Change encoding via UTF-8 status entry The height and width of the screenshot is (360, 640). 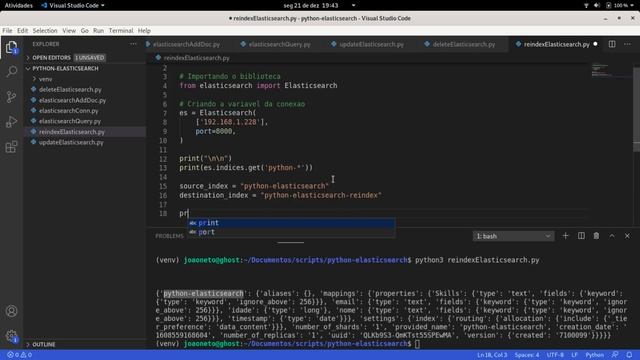(x=555, y=355)
